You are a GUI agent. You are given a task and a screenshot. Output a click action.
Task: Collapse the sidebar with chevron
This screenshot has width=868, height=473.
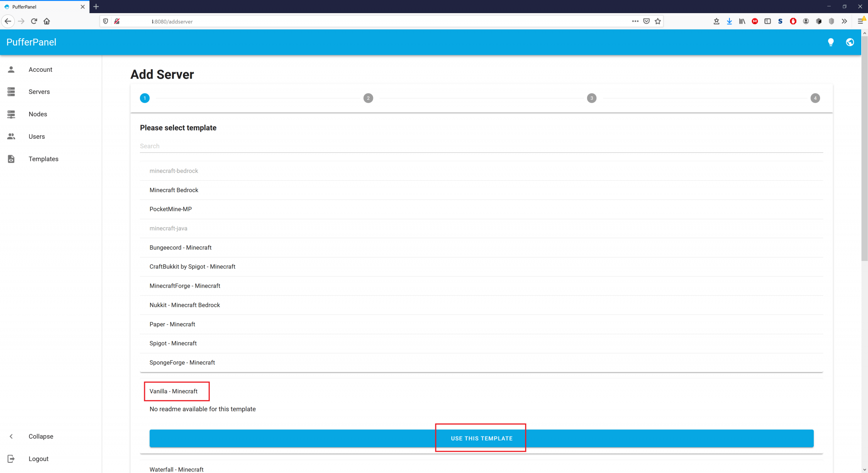(11, 437)
